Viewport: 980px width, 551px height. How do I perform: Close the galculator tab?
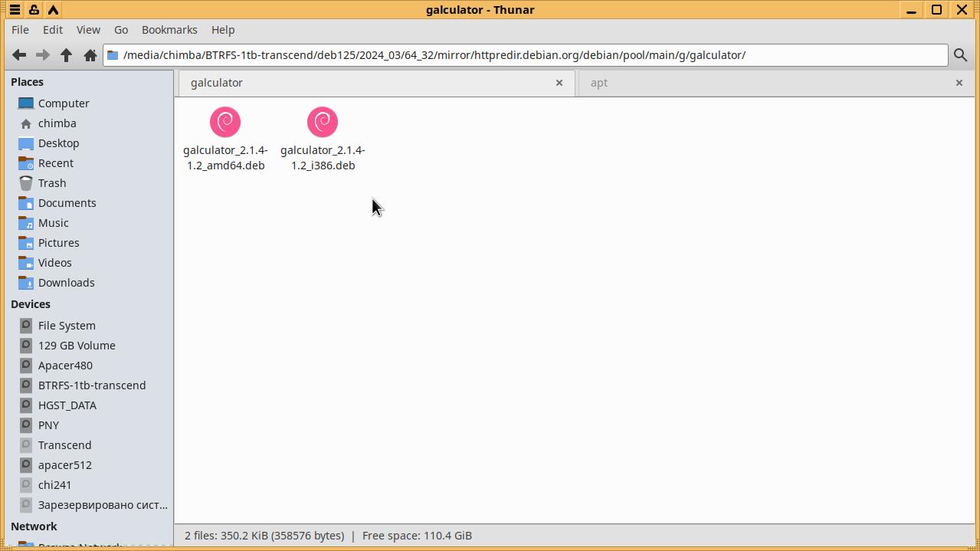pyautogui.click(x=559, y=83)
